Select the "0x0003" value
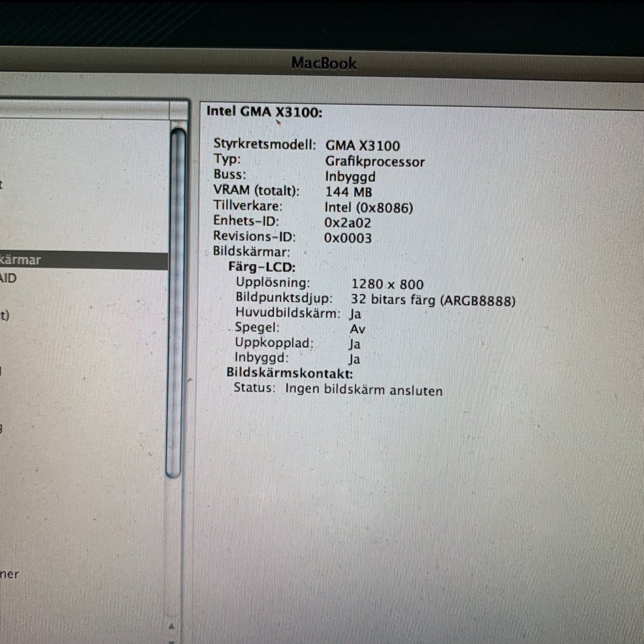Screen dimensions: 644x644 [348, 238]
